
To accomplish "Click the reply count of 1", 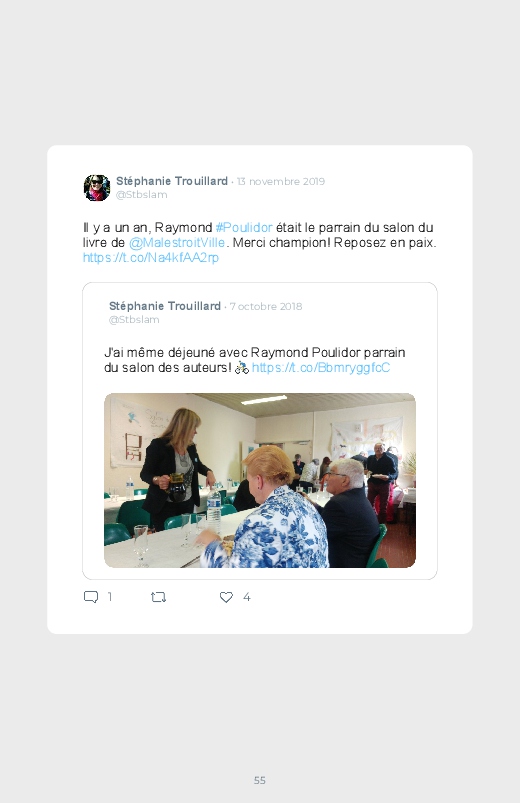I will click(x=110, y=597).
